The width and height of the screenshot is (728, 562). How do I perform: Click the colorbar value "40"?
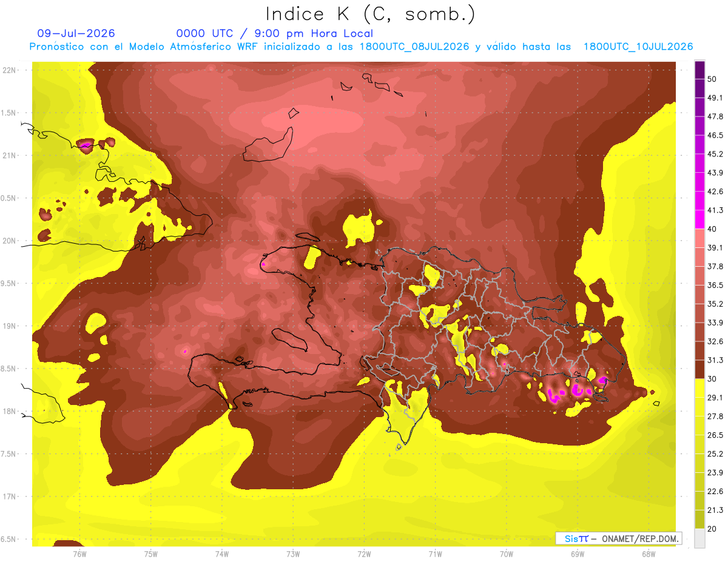click(x=713, y=229)
